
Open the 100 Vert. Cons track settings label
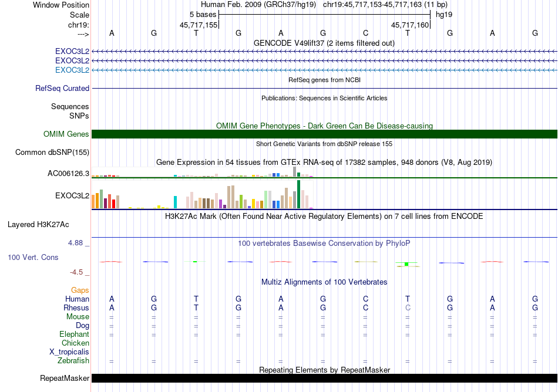33,257
